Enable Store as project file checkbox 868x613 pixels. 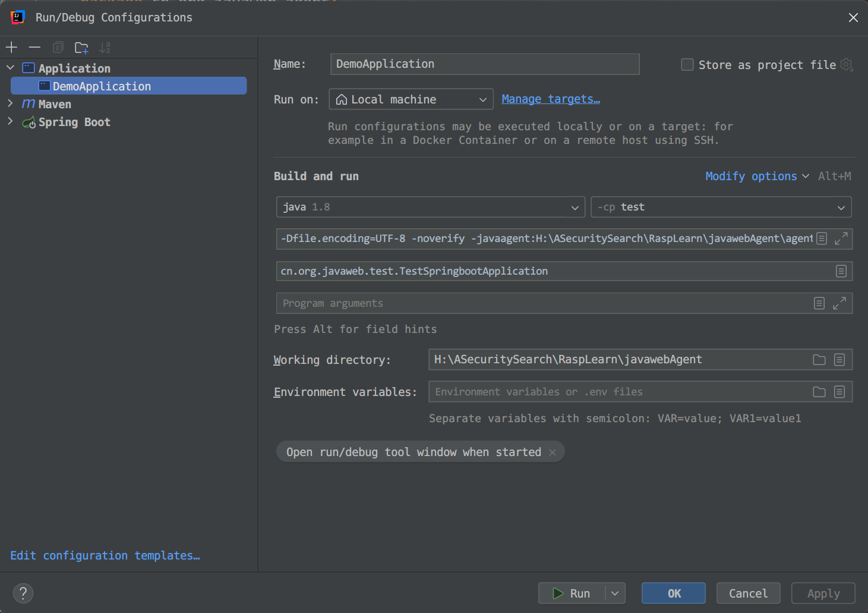[x=687, y=65]
